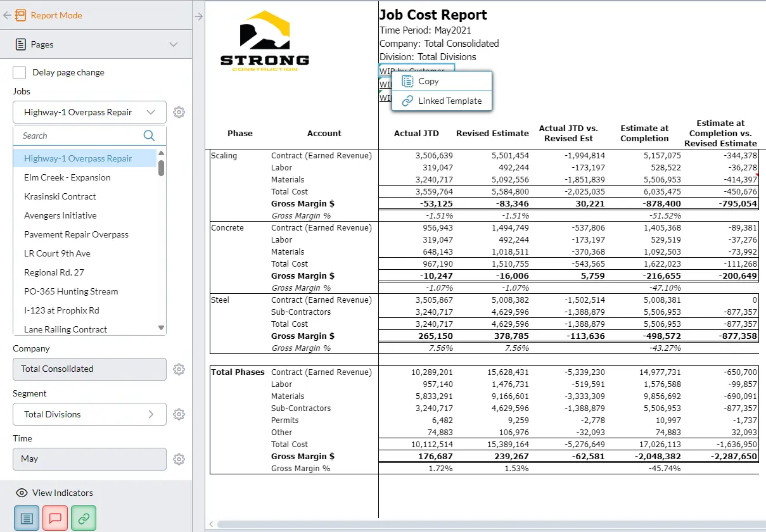Click the Total Consolidated company field

[x=89, y=369]
